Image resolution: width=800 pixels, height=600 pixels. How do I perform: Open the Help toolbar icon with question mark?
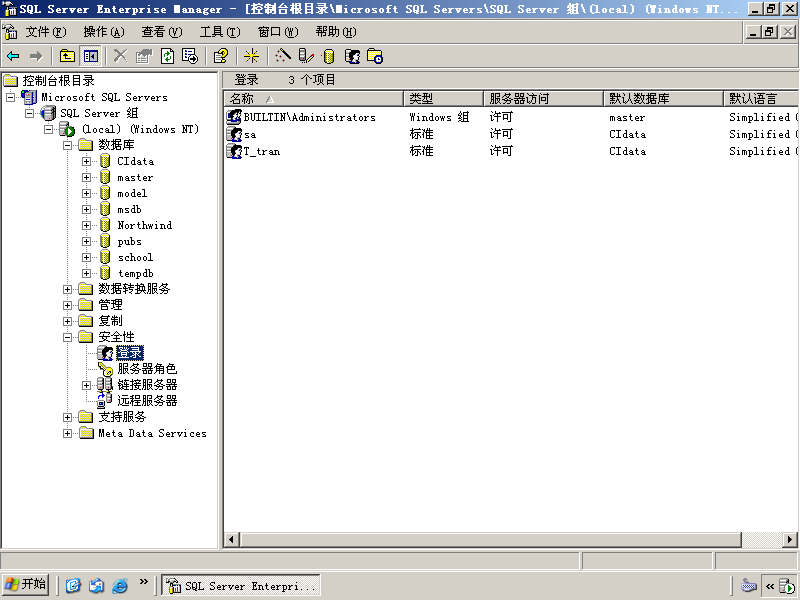tap(221, 56)
